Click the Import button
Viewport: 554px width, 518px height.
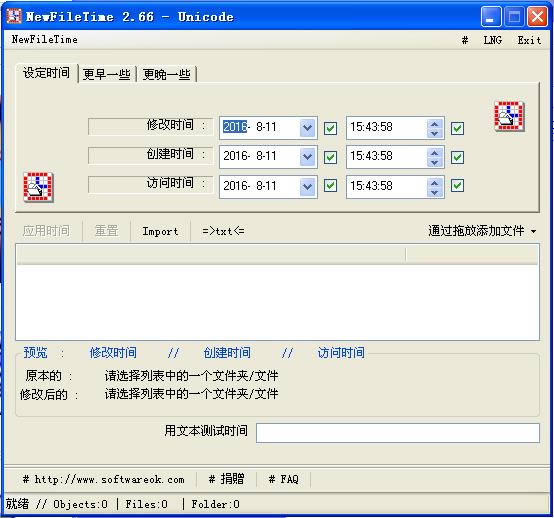(x=160, y=231)
